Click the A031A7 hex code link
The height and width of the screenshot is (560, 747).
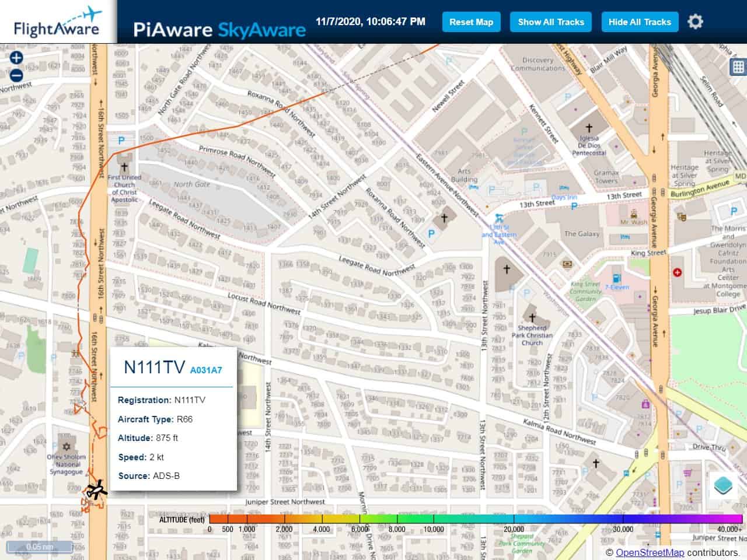click(206, 370)
